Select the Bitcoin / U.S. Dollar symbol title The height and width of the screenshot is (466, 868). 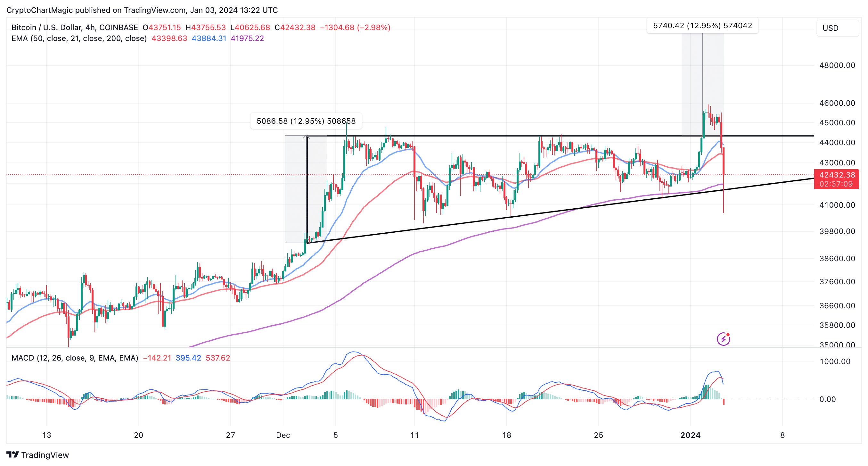pyautogui.click(x=74, y=27)
